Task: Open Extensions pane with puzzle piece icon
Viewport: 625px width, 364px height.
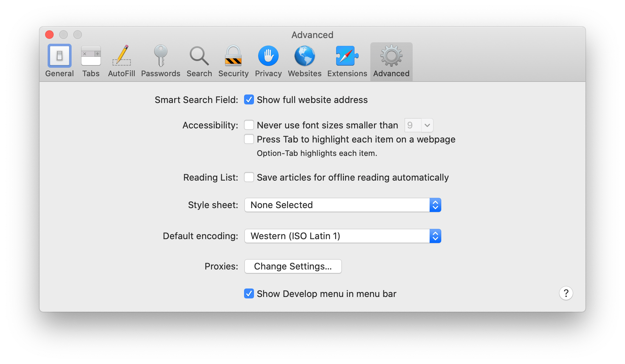Action: 347,61
